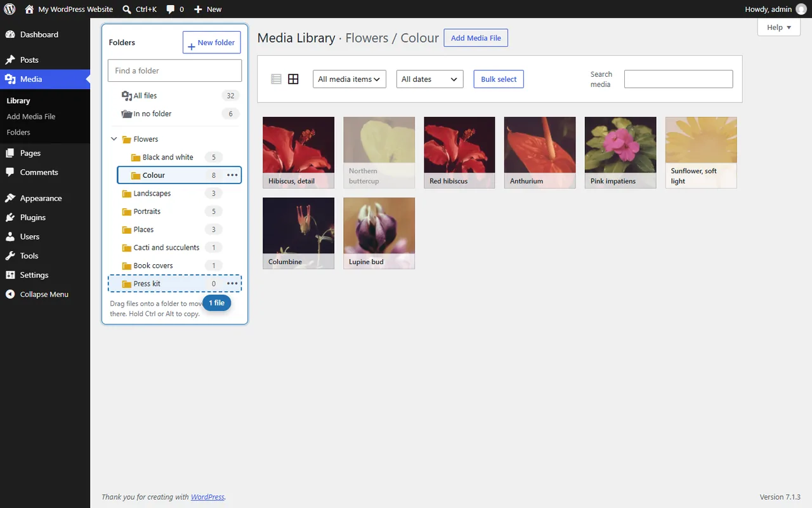The image size is (812, 508).
Task: Click the Posts pushpin icon
Action: tap(10, 60)
